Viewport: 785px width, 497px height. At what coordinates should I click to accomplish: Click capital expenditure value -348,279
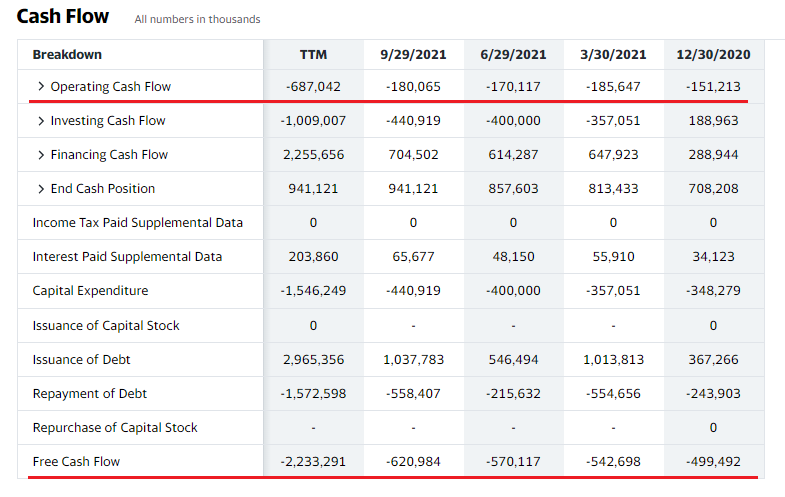713,291
